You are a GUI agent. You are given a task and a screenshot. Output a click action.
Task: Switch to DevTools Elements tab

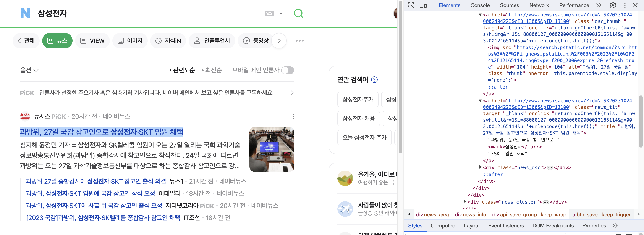[x=449, y=5]
